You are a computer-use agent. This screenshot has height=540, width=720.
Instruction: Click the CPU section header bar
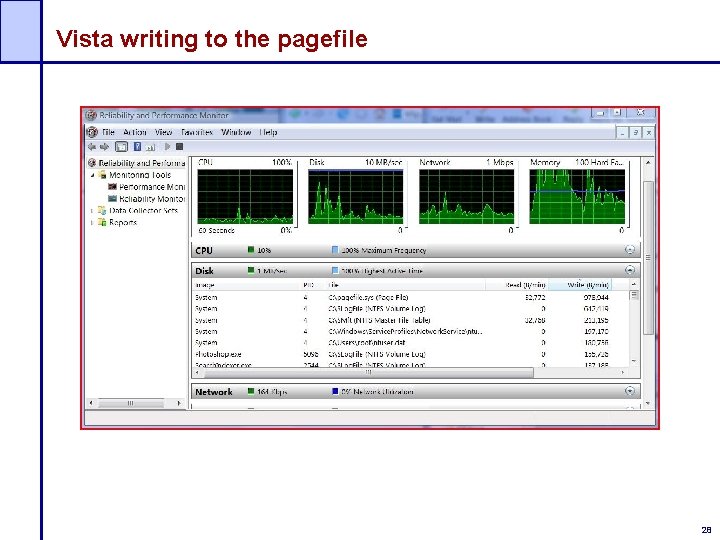point(416,250)
